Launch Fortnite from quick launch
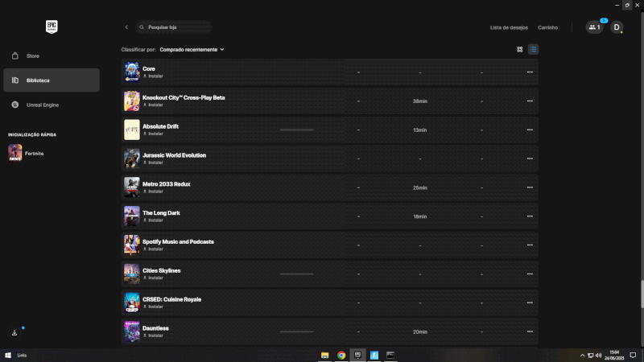 (26, 153)
